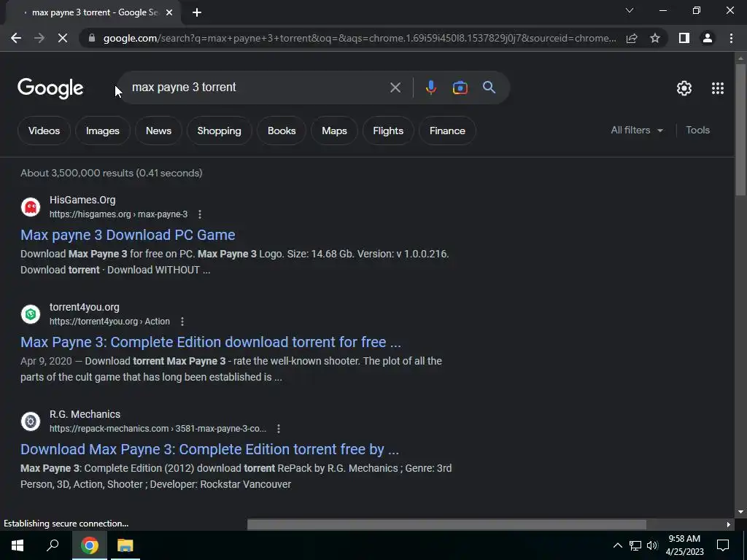This screenshot has height=560, width=747.
Task: Share this page from address bar
Action: tap(632, 38)
